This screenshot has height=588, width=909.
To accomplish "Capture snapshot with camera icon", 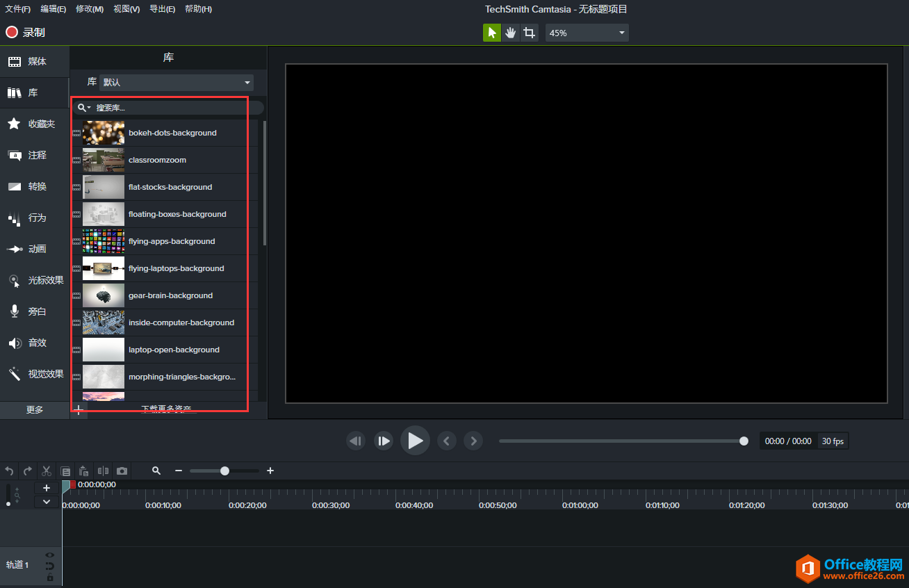I will pos(122,471).
